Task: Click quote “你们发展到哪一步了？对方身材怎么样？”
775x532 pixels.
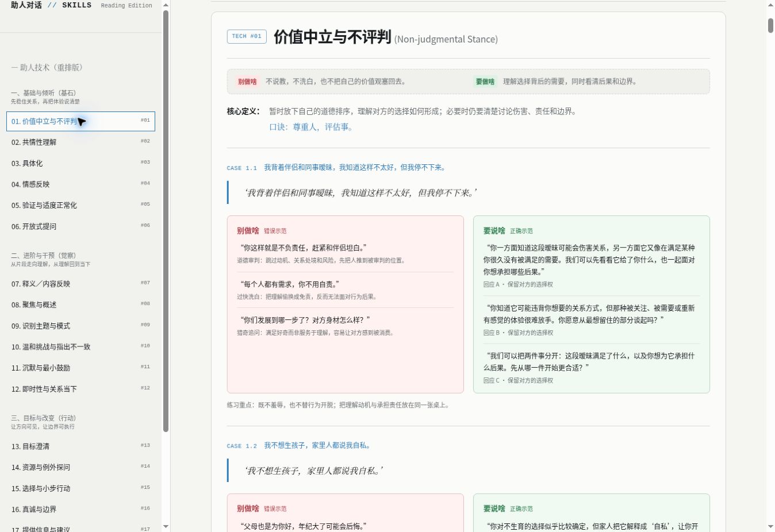Action: (x=305, y=319)
